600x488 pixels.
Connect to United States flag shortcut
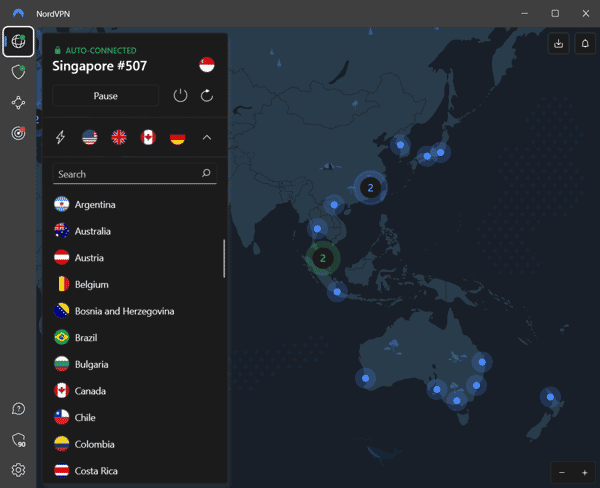click(x=90, y=137)
